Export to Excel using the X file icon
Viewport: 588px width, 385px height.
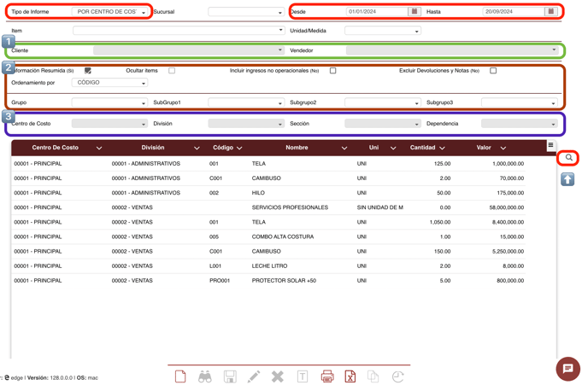[x=350, y=376]
